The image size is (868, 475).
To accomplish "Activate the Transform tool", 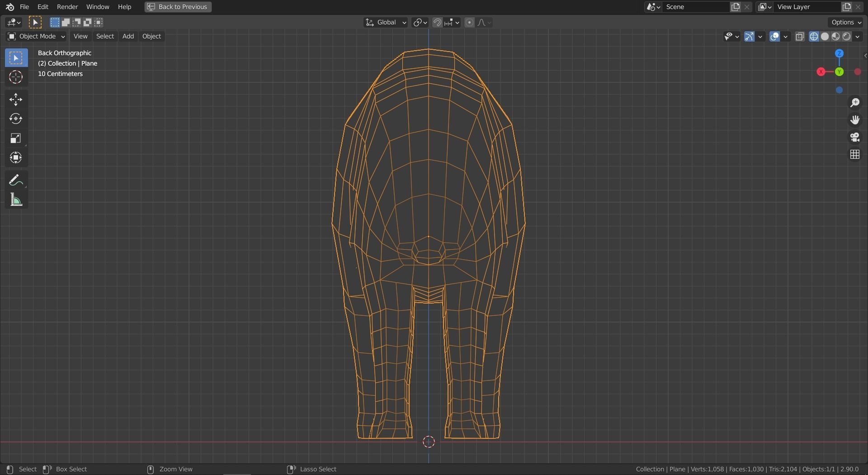I will [16, 158].
